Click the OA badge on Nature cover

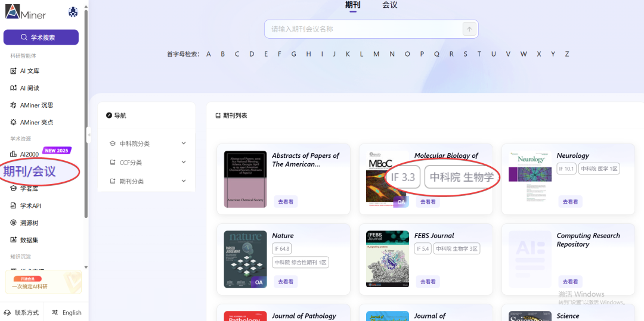click(259, 282)
